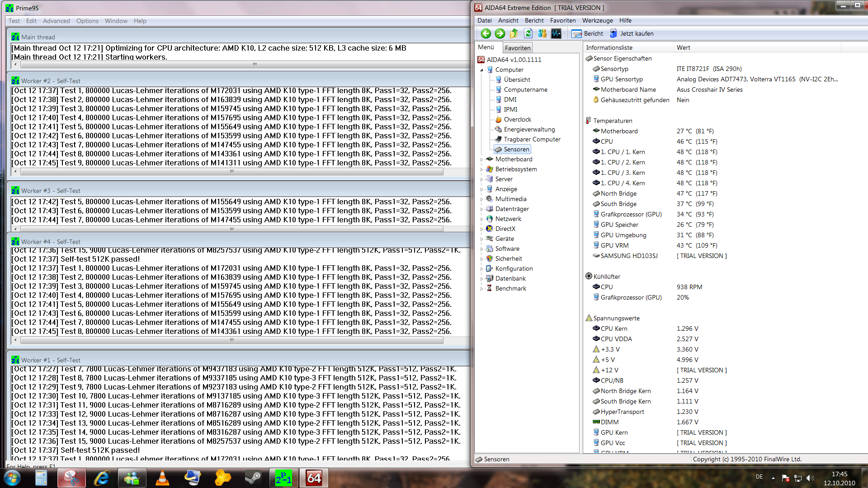The width and height of the screenshot is (868, 488).
Task: Collapse the Computer tree node
Action: (481, 70)
